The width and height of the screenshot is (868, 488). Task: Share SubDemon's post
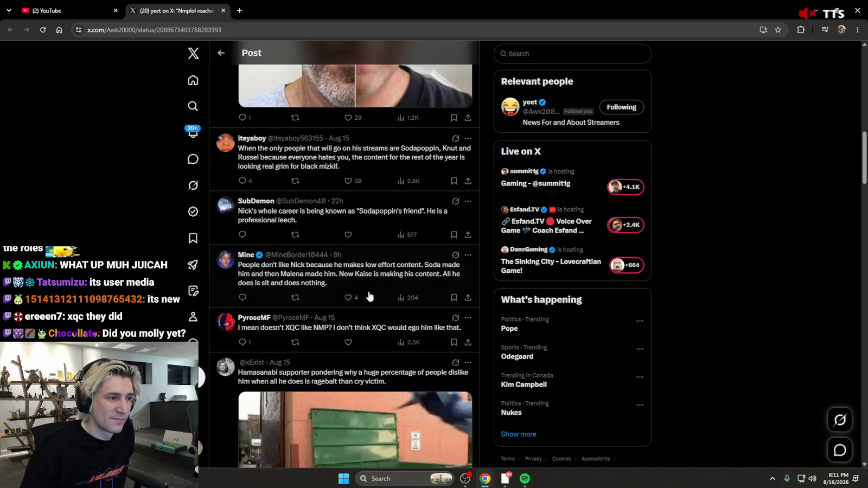click(x=468, y=234)
